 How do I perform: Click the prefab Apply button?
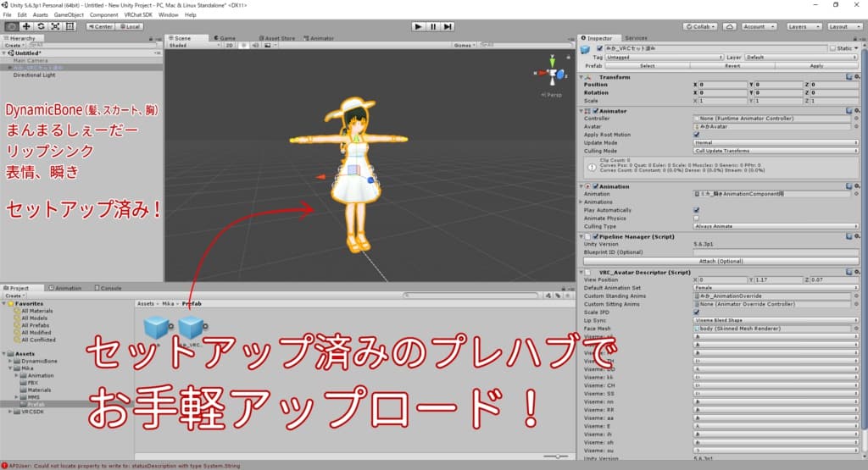(x=815, y=65)
